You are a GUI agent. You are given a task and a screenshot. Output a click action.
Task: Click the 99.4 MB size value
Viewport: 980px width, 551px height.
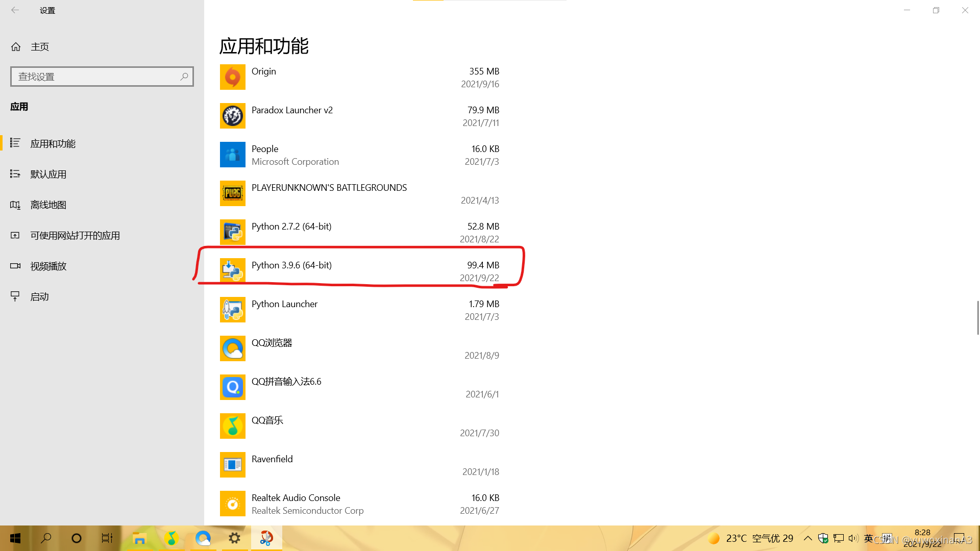tap(483, 265)
